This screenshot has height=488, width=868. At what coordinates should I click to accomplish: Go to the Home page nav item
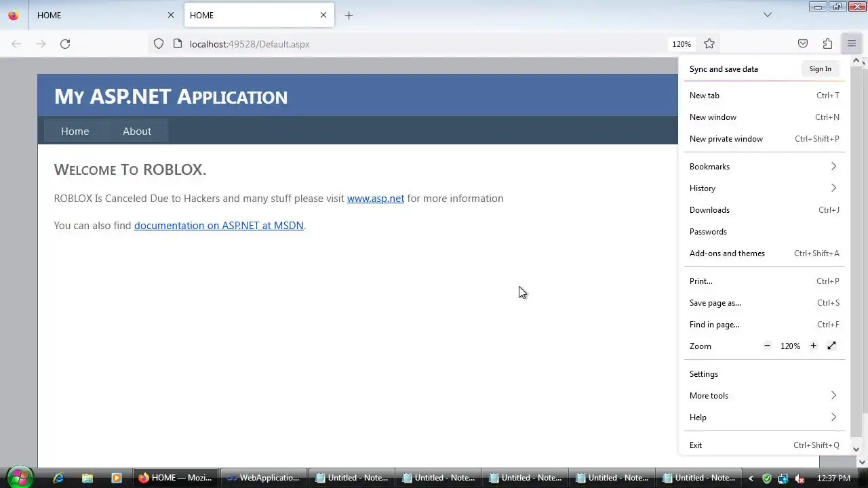75,131
